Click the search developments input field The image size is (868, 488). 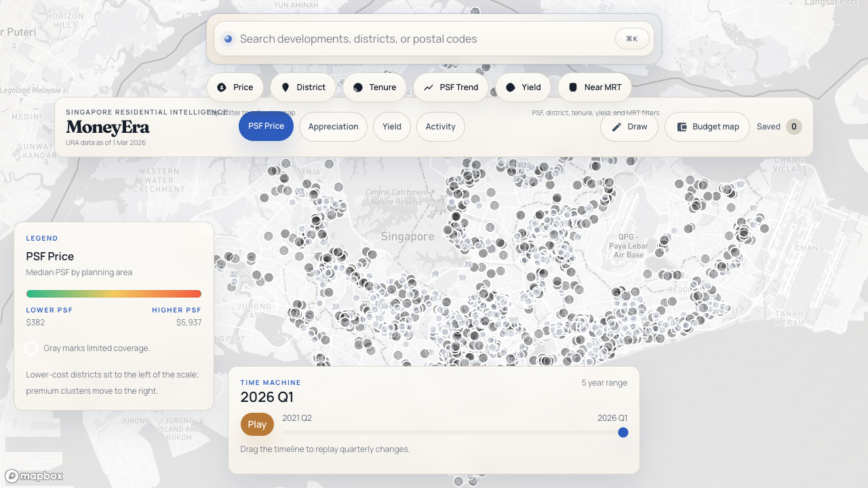coord(420,39)
